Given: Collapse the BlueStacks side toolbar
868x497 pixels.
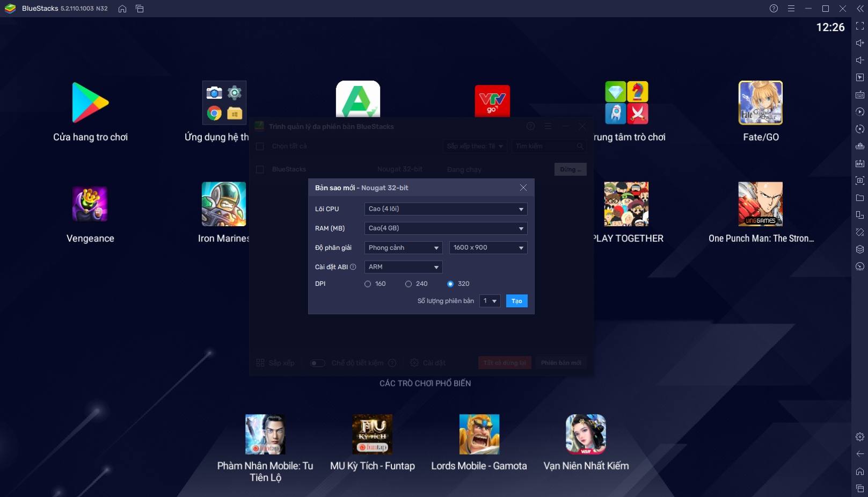Looking at the screenshot, I should (860, 9).
